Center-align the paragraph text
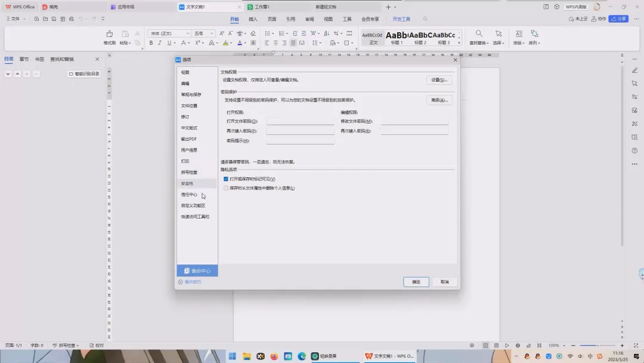This screenshot has height=363, width=644. pyautogui.click(x=275, y=43)
